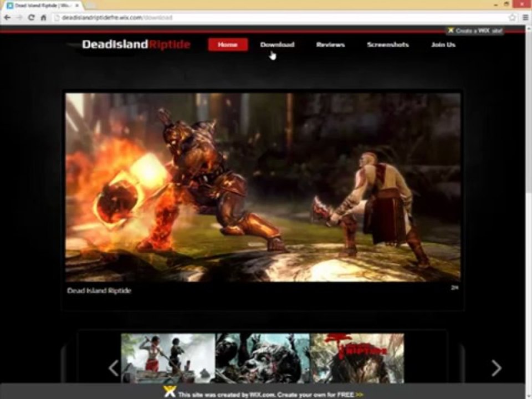Open the Join Us page
The width and height of the screenshot is (532, 399).
pyautogui.click(x=443, y=44)
